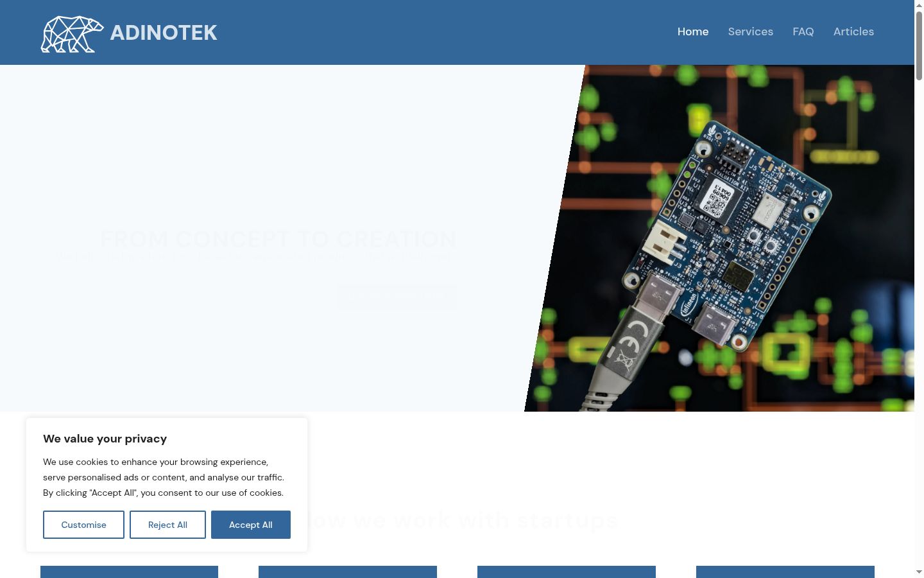Select the fourth blue startup card

point(785,572)
